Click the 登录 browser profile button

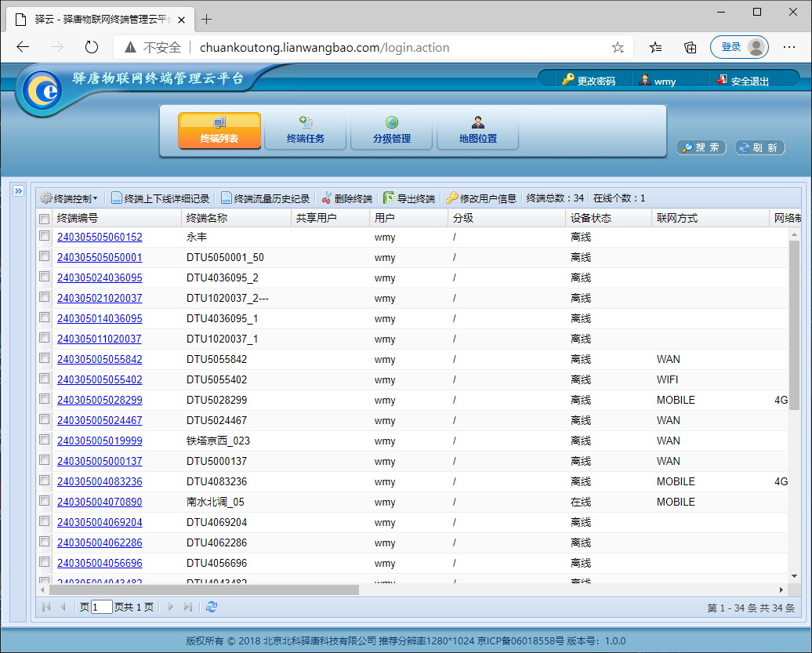coord(739,47)
